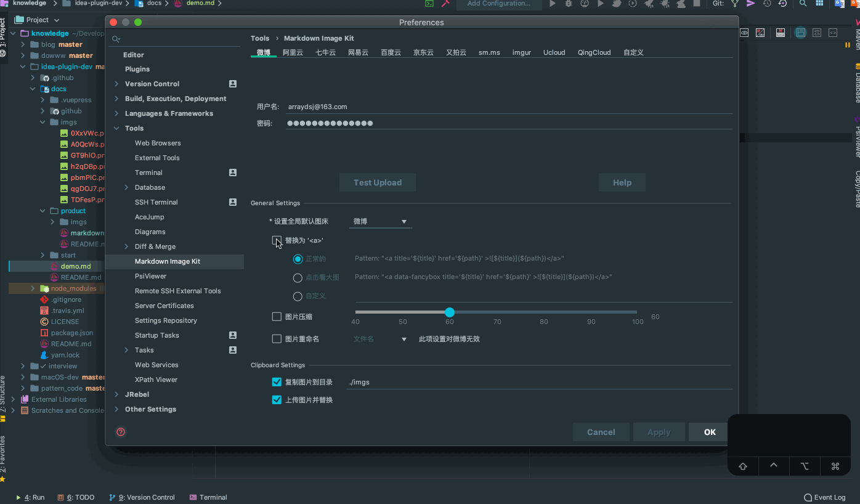
Task: Switch to the imgur tab
Action: (x=521, y=52)
